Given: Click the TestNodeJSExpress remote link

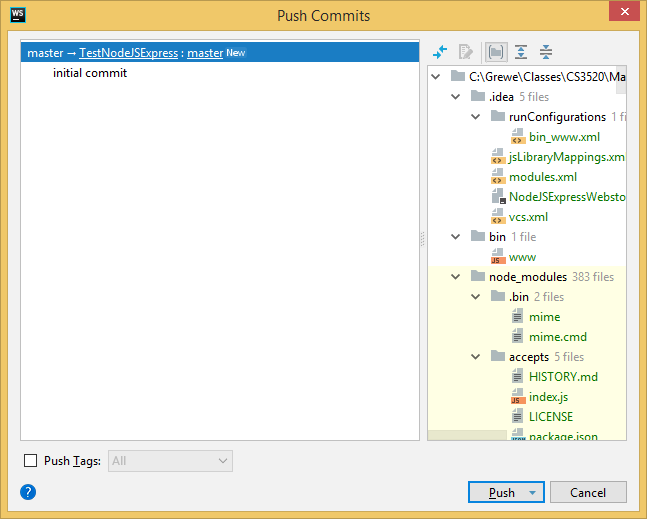Looking at the screenshot, I should (x=128, y=52).
